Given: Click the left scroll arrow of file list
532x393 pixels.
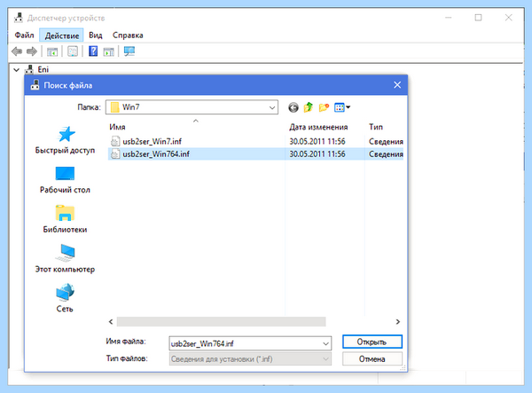Looking at the screenshot, I should tap(111, 321).
